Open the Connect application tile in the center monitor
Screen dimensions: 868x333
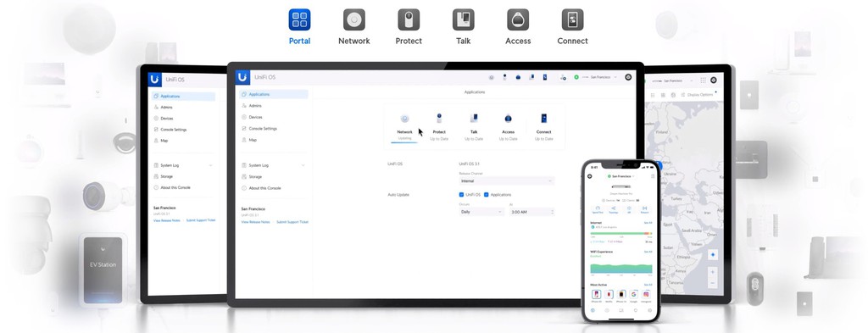coord(543,126)
